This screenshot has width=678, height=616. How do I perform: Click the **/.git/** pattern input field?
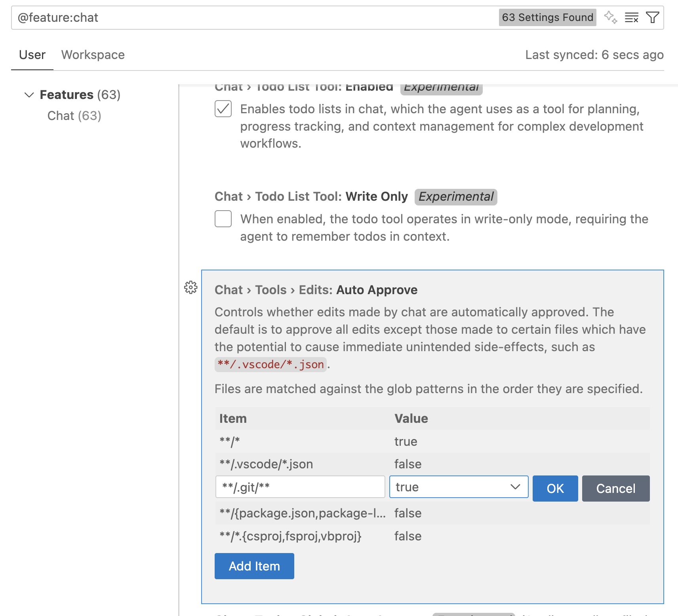[300, 487]
